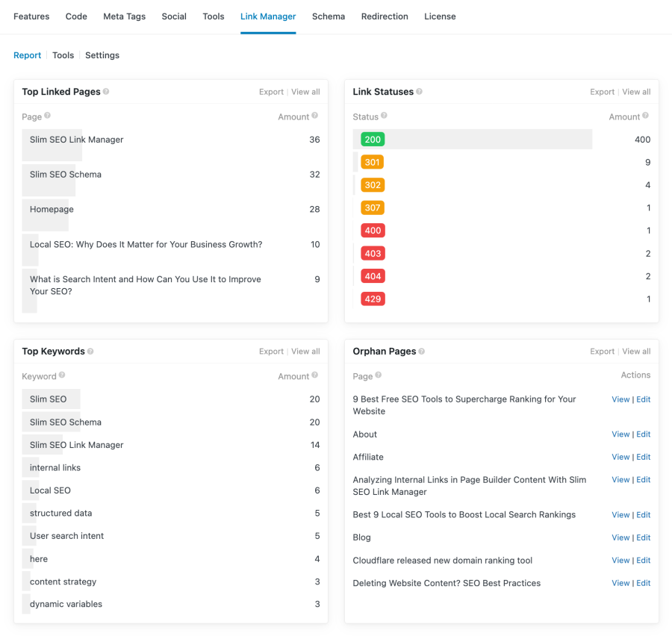Click the red 400 status badge
672x636 pixels.
(x=373, y=231)
